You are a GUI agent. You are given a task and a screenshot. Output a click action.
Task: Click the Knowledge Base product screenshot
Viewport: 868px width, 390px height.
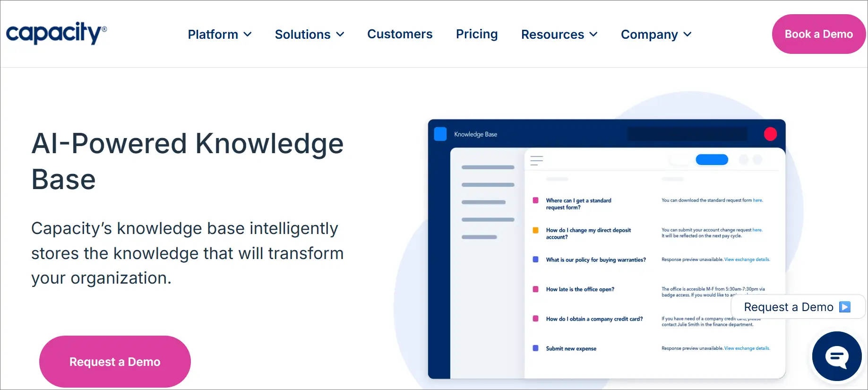pyautogui.click(x=607, y=249)
